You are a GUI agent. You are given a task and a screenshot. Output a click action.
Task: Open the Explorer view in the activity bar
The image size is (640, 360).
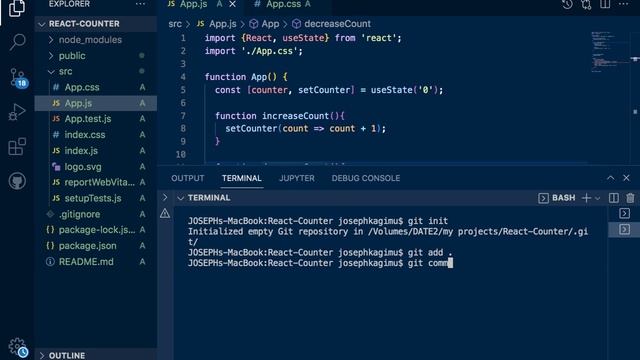click(x=17, y=8)
